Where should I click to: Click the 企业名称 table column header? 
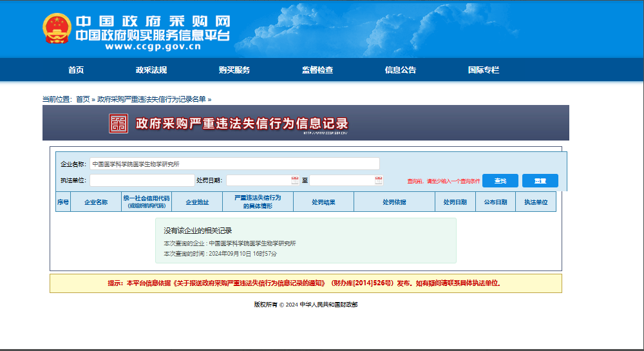coord(96,202)
